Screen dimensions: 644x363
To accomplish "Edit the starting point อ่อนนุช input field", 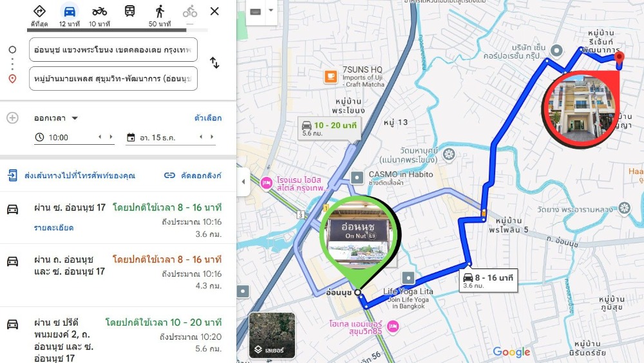I will (x=113, y=50).
